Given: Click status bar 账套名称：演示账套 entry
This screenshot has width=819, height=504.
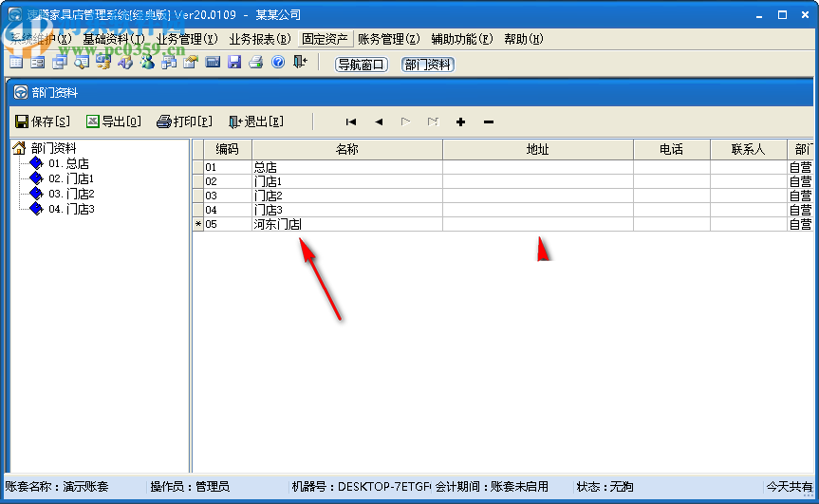Looking at the screenshot, I should pyautogui.click(x=57, y=487).
